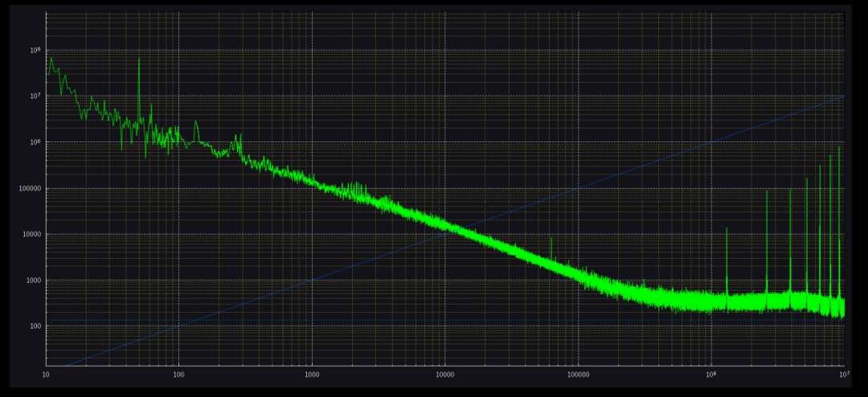
Task: Click the 100 label on the vertical axis
Action: pyautogui.click(x=36, y=326)
